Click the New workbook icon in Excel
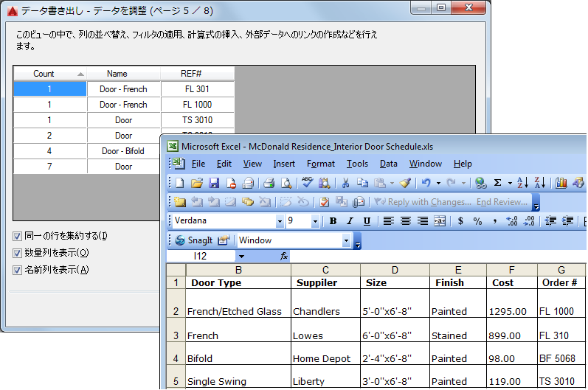The height and width of the screenshot is (390, 588). [x=179, y=183]
